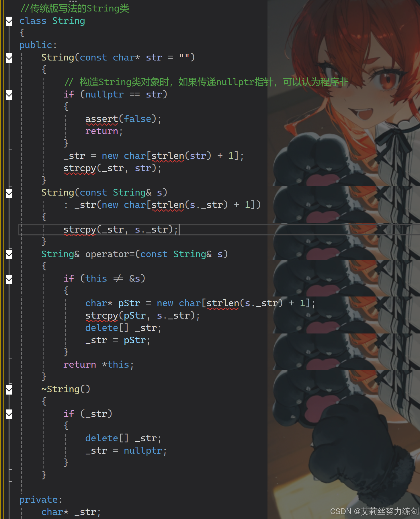Click 'char* pStr = new char' declaration line
Screen dimensions: 420x519
pyautogui.click(x=200, y=303)
